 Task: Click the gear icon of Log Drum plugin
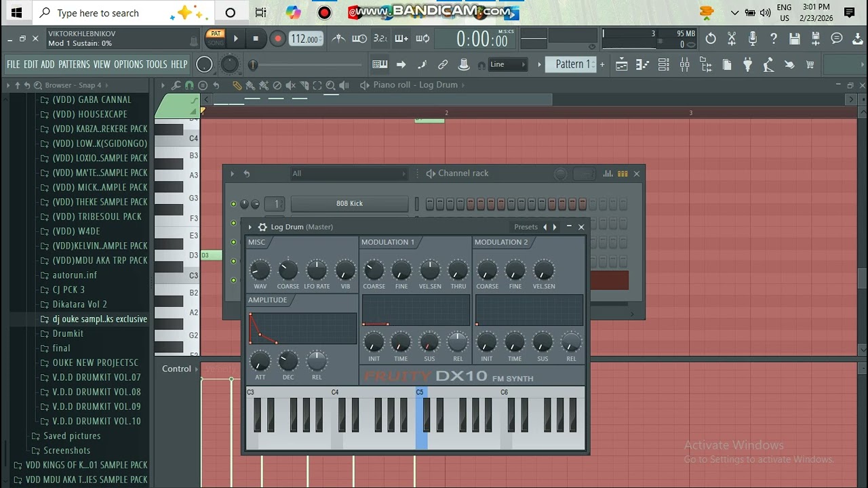(x=262, y=227)
